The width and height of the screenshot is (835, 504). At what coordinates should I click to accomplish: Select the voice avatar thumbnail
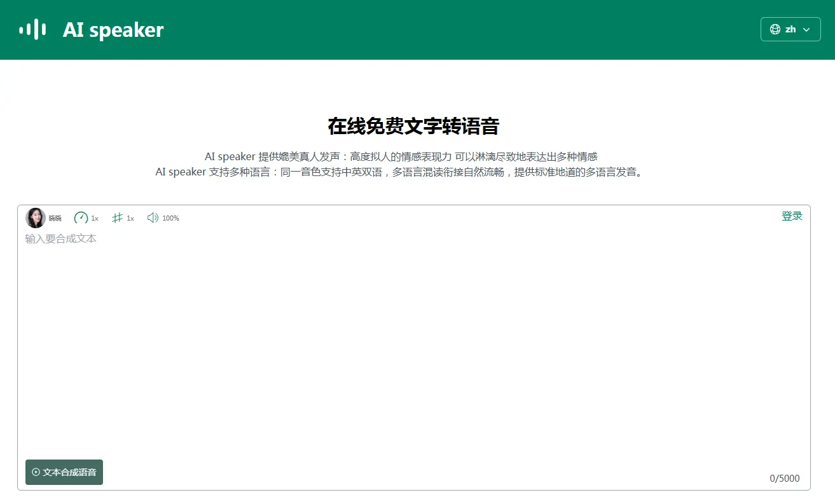point(36,218)
